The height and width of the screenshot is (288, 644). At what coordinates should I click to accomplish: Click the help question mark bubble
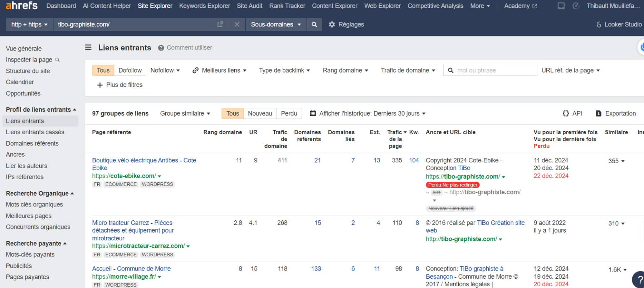tap(639, 280)
